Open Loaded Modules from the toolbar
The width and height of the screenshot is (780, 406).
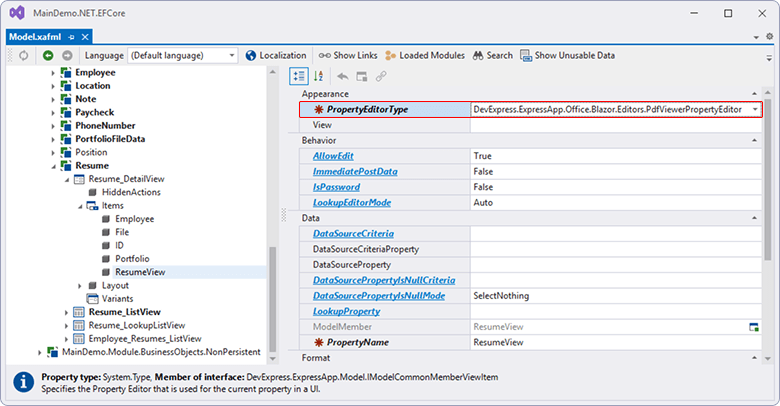pyautogui.click(x=425, y=56)
